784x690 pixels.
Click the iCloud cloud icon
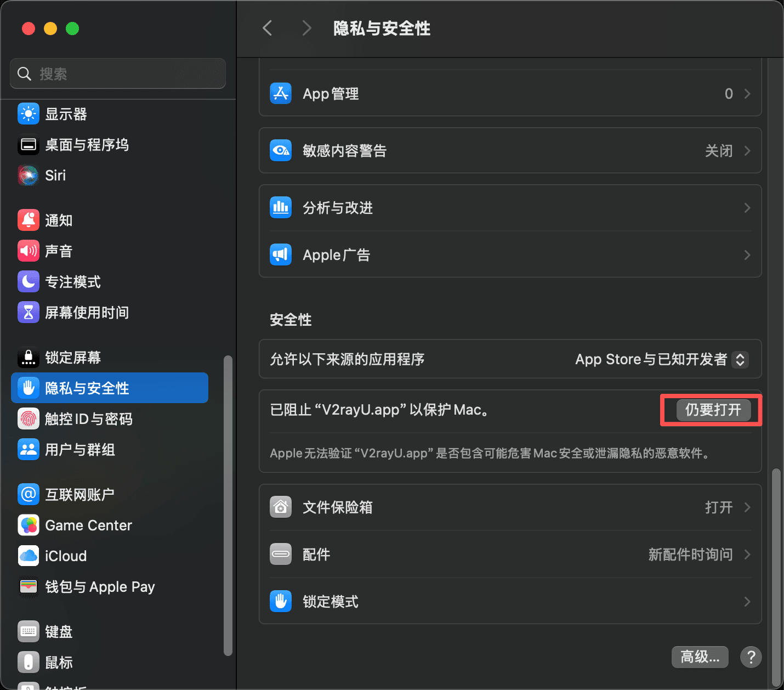(x=29, y=556)
